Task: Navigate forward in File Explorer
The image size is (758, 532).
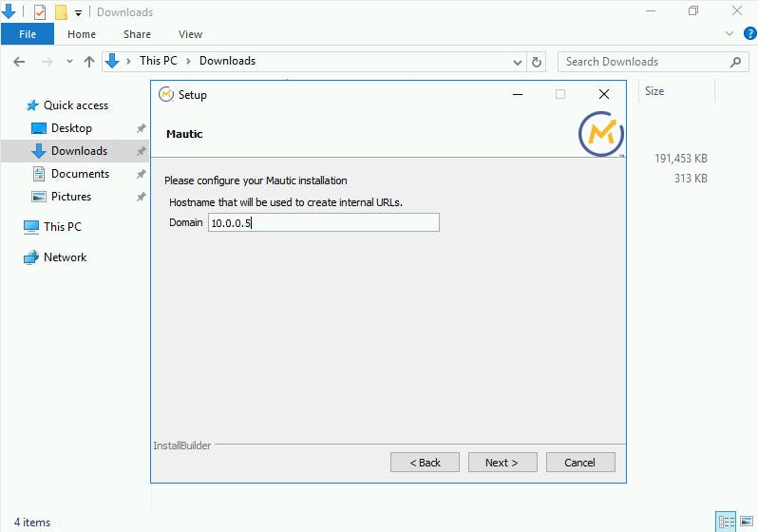Action: tap(47, 62)
